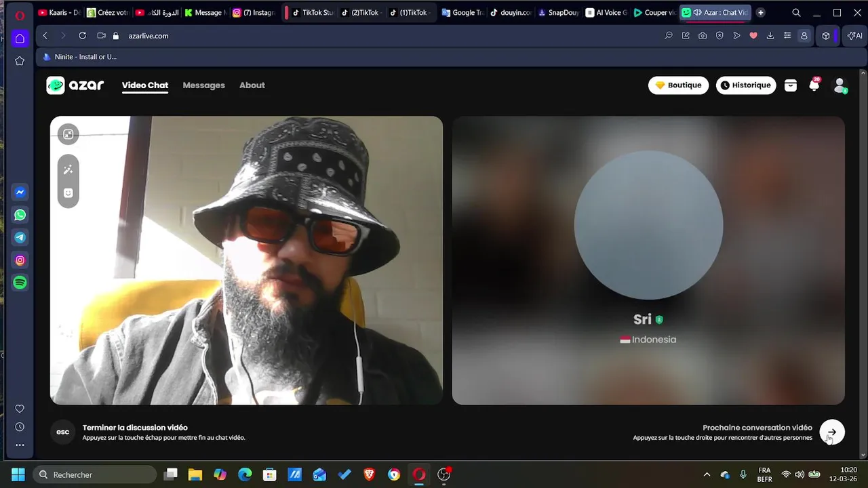Open Opera ad blocker shield
This screenshot has width=868, height=488.
coord(719,36)
